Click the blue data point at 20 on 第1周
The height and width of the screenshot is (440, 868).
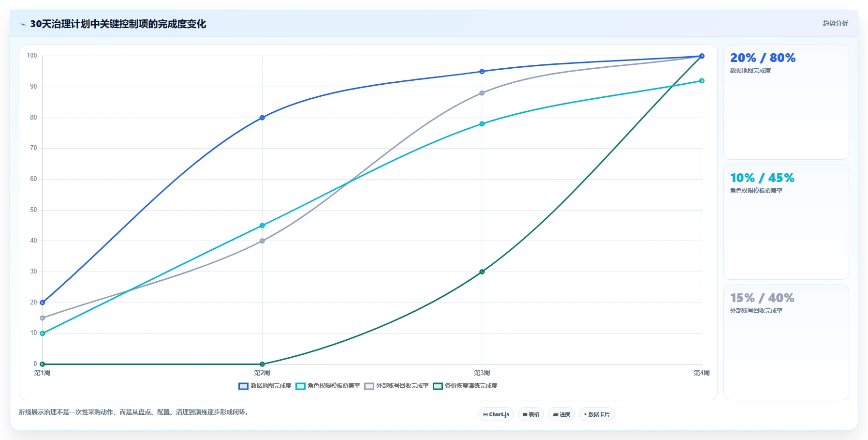[43, 303]
